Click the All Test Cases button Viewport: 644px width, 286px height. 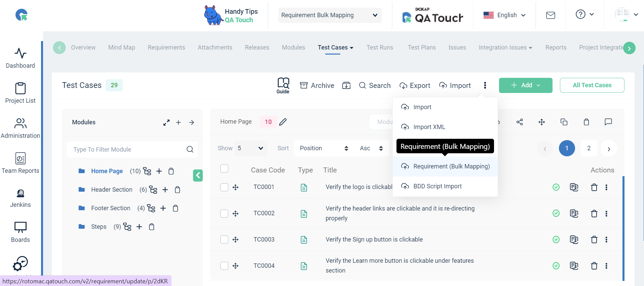(x=592, y=85)
